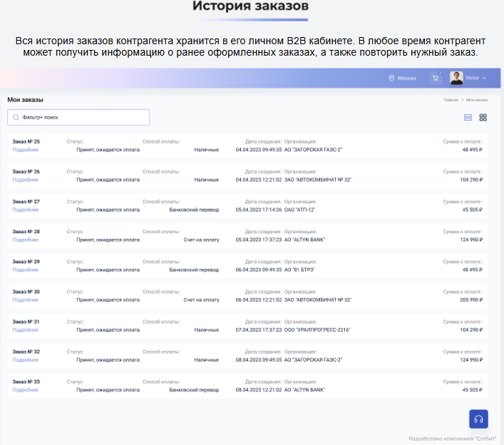This screenshot has height=445, width=504.
Task: Expand the Victor profile dropdown arrow
Action: click(485, 78)
